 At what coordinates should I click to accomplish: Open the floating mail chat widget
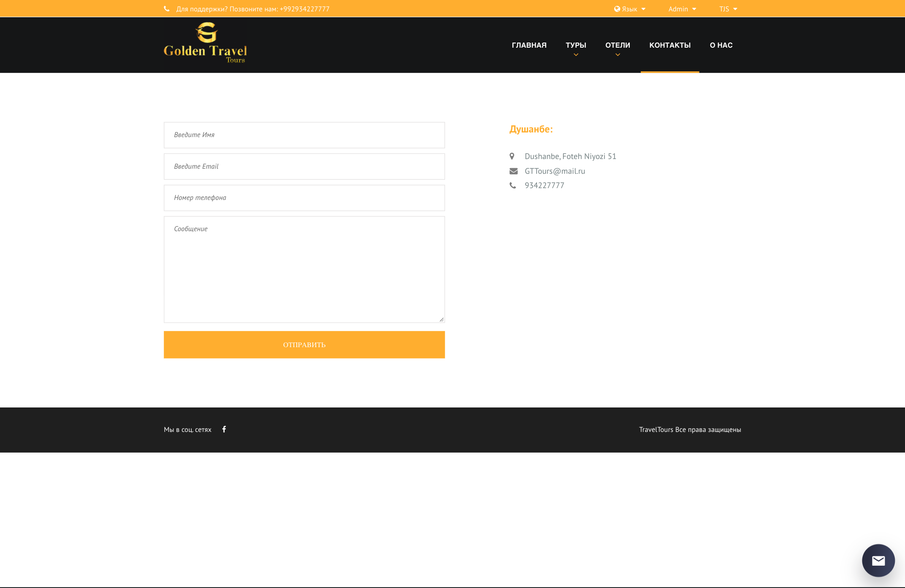[x=878, y=560]
